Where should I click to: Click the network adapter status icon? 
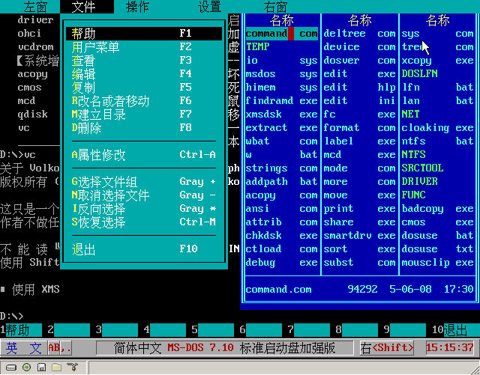tap(72, 367)
